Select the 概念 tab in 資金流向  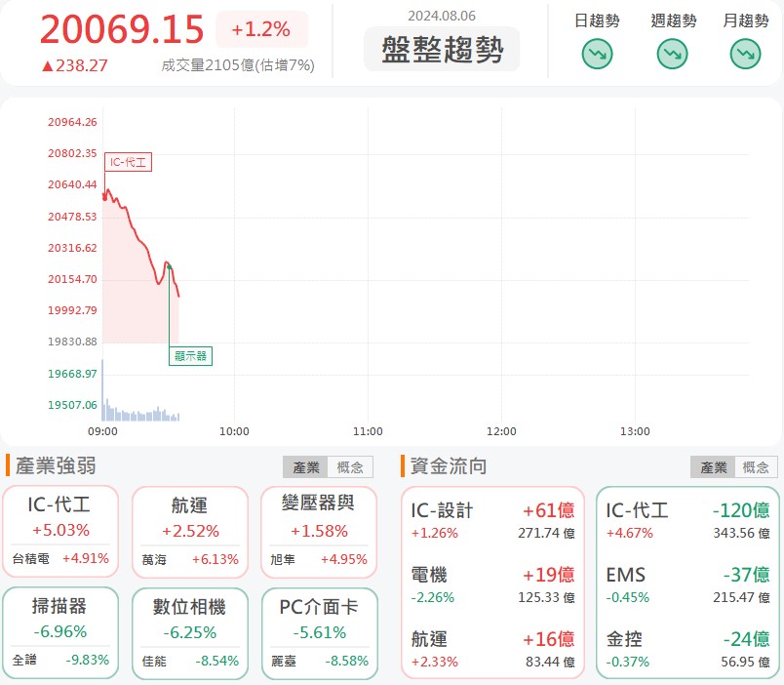[x=756, y=467]
